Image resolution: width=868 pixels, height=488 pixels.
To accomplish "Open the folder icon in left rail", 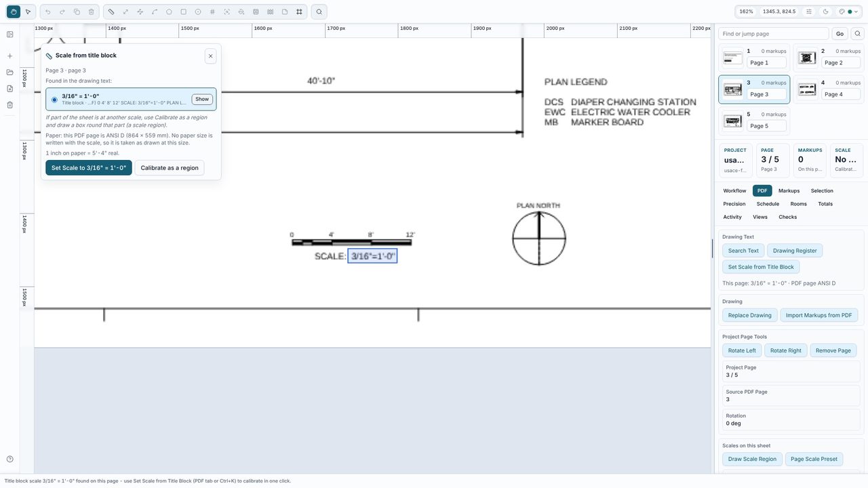I will [10, 73].
